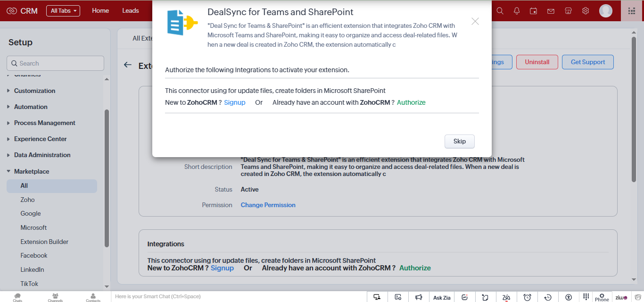Select Microsoft under Marketplace
The image size is (644, 302).
(33, 227)
